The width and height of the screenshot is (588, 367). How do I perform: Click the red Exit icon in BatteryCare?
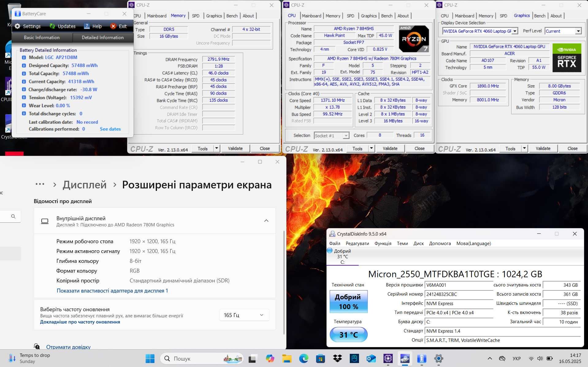(113, 26)
